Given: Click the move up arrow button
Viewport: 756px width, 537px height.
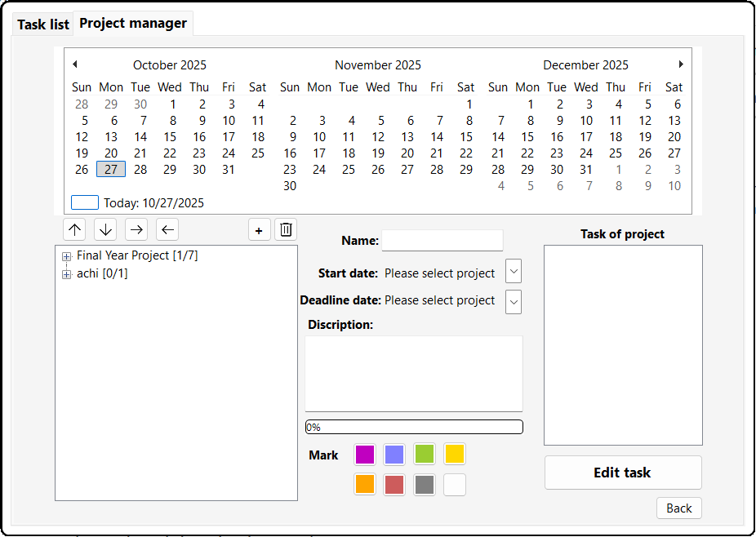Looking at the screenshot, I should pos(74,229).
